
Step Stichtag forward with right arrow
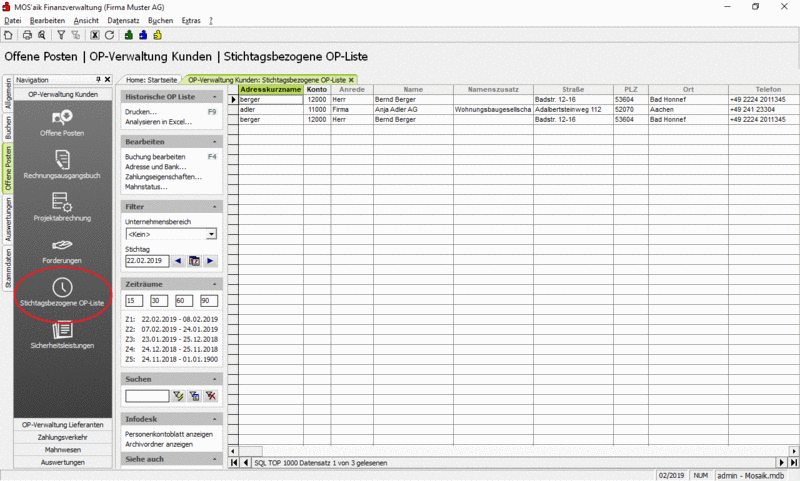[x=210, y=261]
